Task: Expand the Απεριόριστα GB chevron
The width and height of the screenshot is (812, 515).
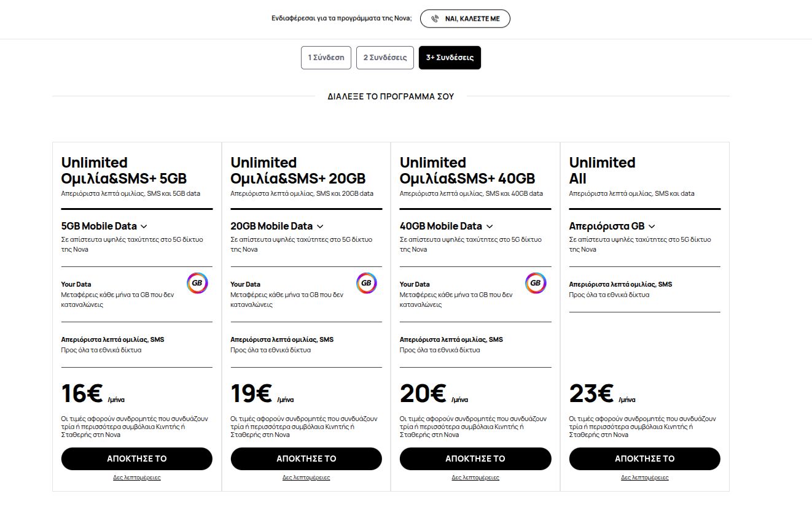Action: point(652,227)
